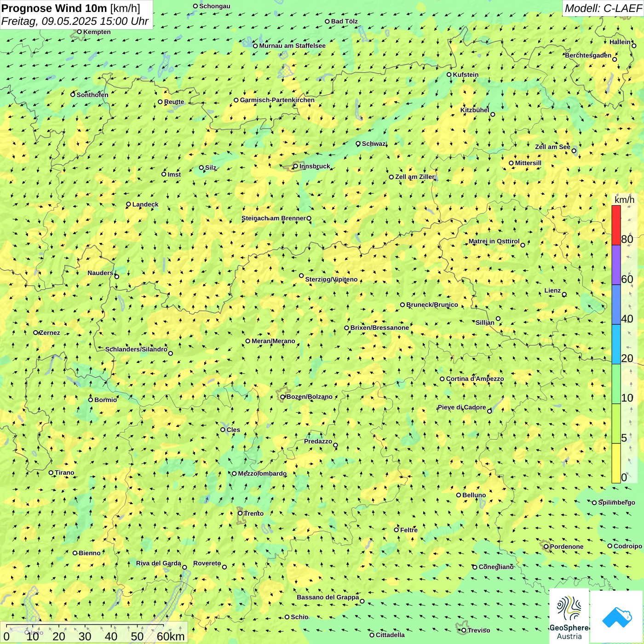Click the 60km scale bar label

[x=171, y=637]
